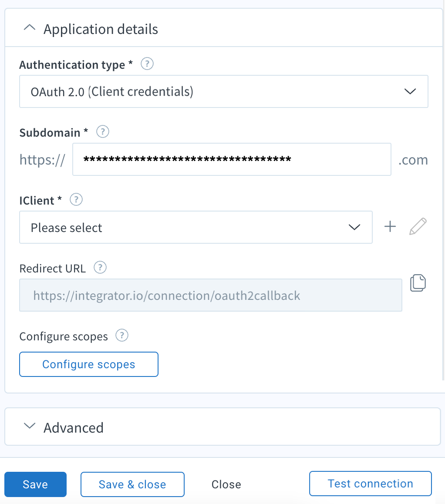Open the Authentication type dropdown
This screenshot has width=445, height=504.
[224, 91]
